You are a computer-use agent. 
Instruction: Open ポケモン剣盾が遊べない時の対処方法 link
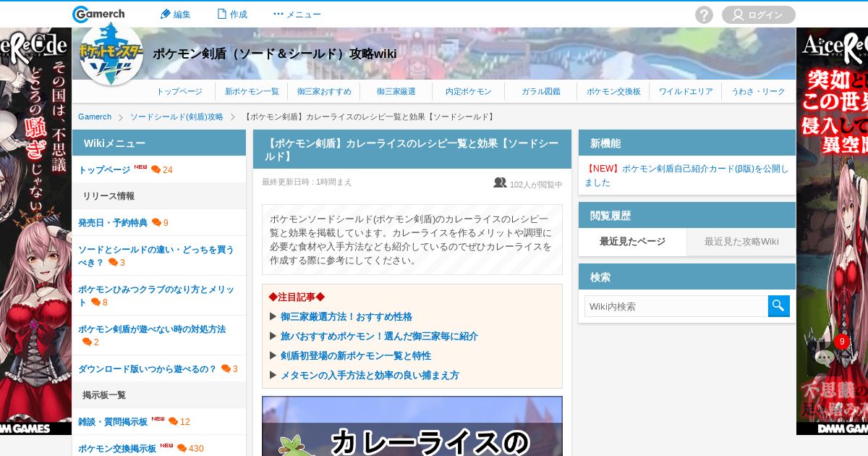152,329
